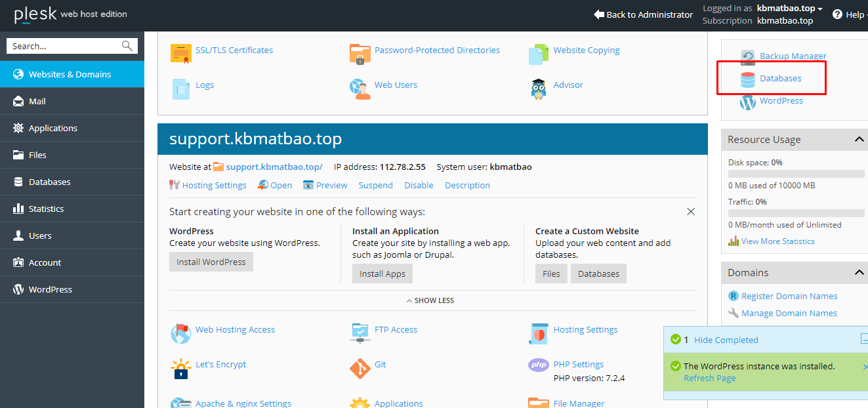The width and height of the screenshot is (868, 408).
Task: Open Mail in the left sidebar
Action: [37, 102]
